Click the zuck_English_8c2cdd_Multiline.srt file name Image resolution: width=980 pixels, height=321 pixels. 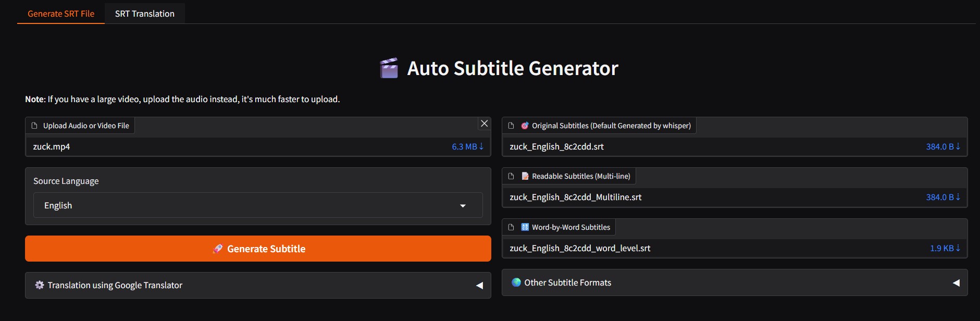pyautogui.click(x=575, y=197)
